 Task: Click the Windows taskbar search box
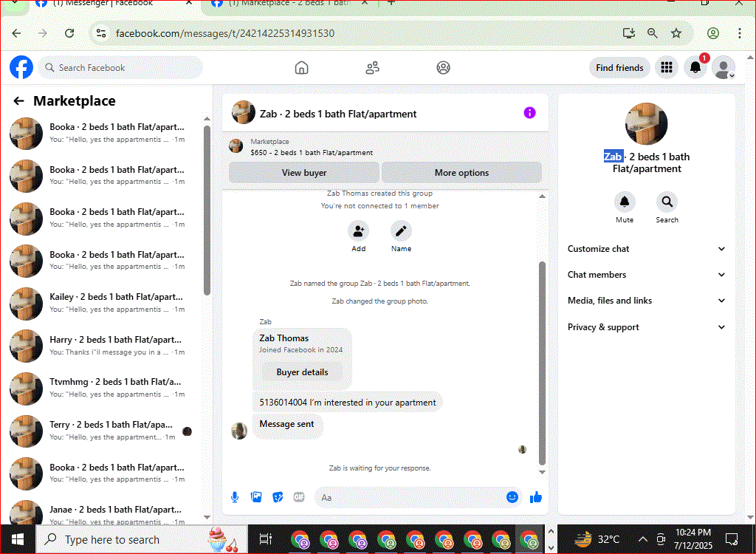tap(142, 539)
